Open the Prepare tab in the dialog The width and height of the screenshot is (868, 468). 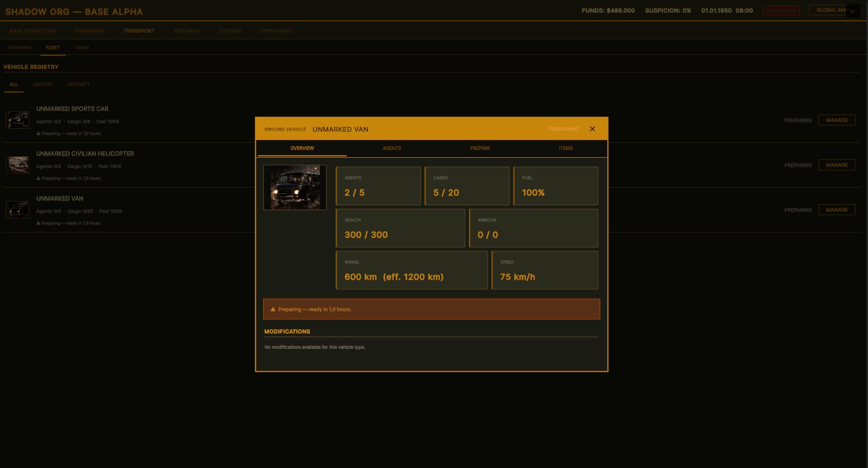click(480, 149)
